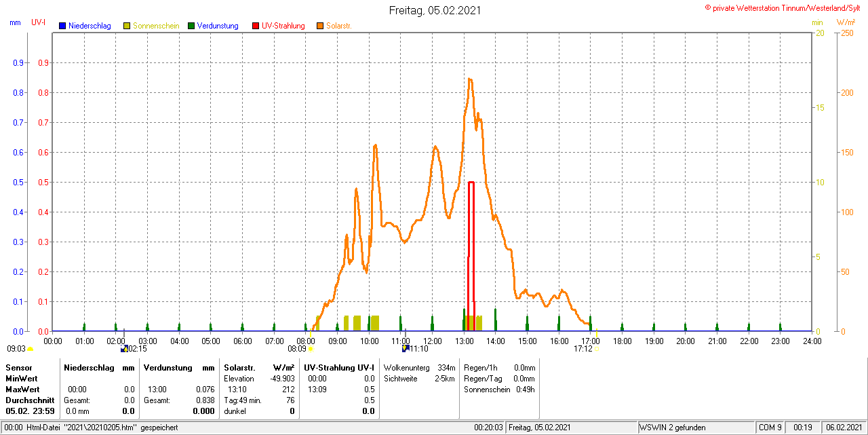Click the Sensor header in the table
The height and width of the screenshot is (435, 868).
tap(19, 367)
